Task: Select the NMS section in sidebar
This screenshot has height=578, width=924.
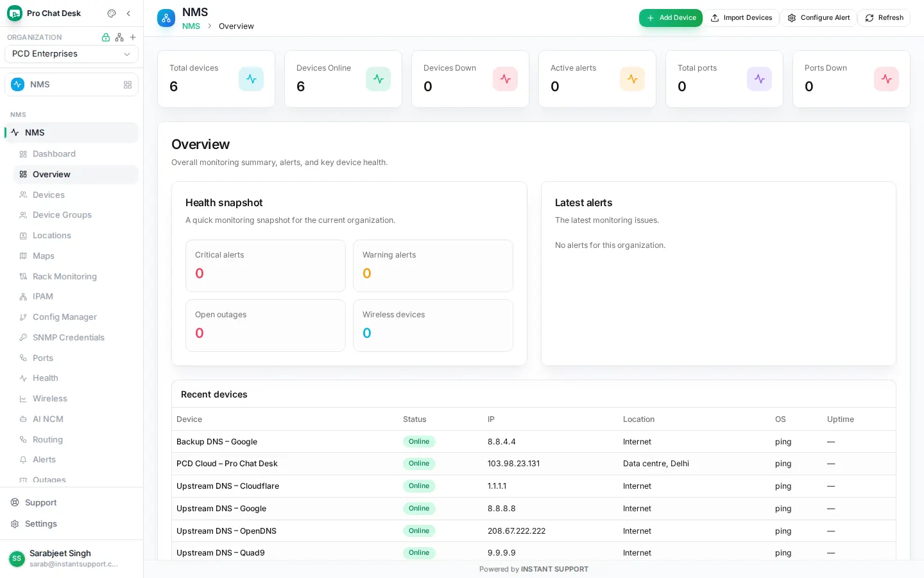Action: [x=71, y=132]
